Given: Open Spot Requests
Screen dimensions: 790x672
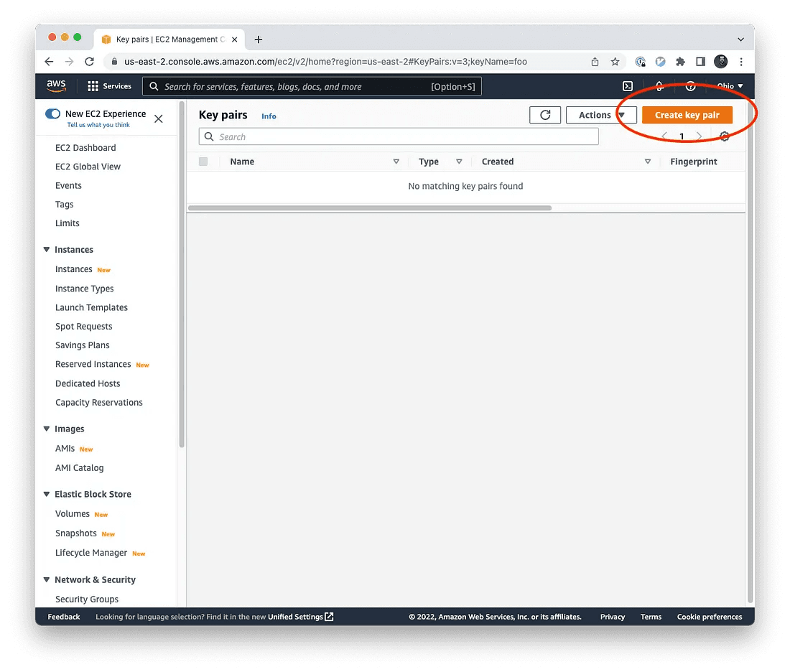Looking at the screenshot, I should click(x=83, y=327).
